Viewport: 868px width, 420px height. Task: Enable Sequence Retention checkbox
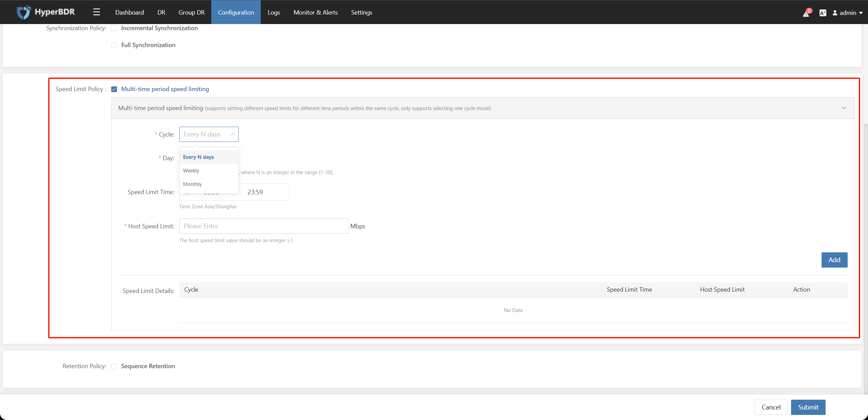point(114,366)
